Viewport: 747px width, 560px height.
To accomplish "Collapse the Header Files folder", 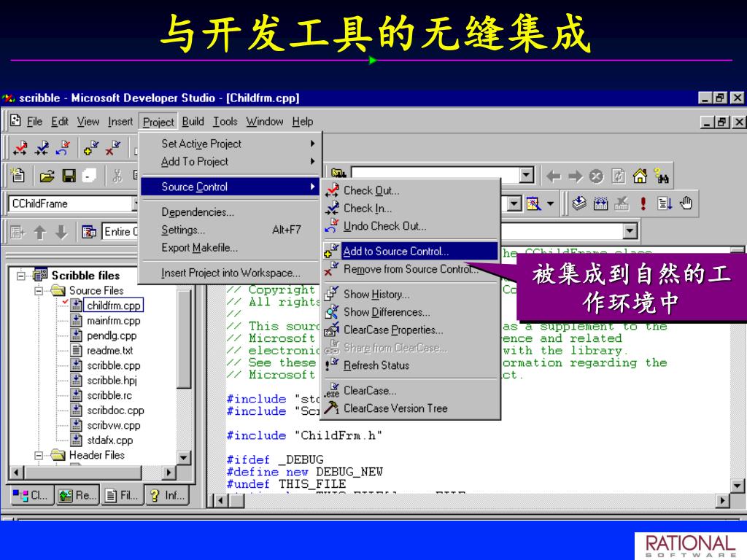I will 39,455.
